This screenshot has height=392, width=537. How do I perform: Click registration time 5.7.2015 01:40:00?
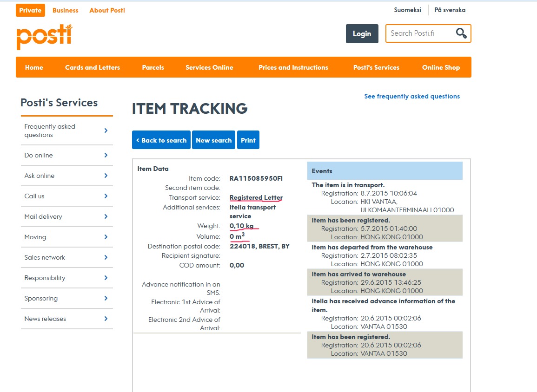(x=389, y=229)
